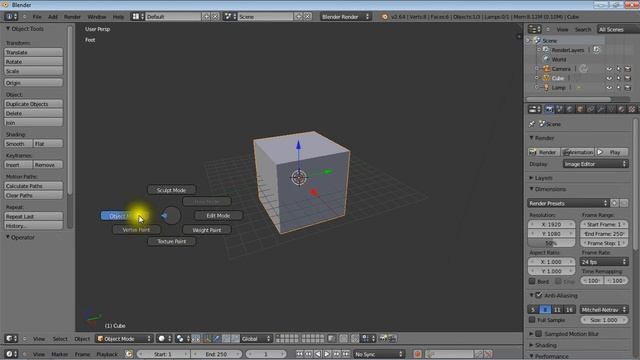Click the Camera object icon in outliner

tap(547, 69)
